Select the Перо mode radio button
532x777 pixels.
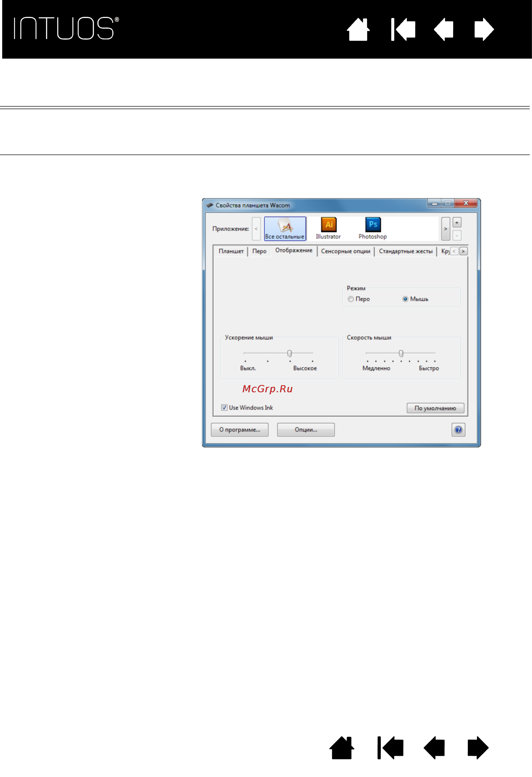tap(350, 299)
